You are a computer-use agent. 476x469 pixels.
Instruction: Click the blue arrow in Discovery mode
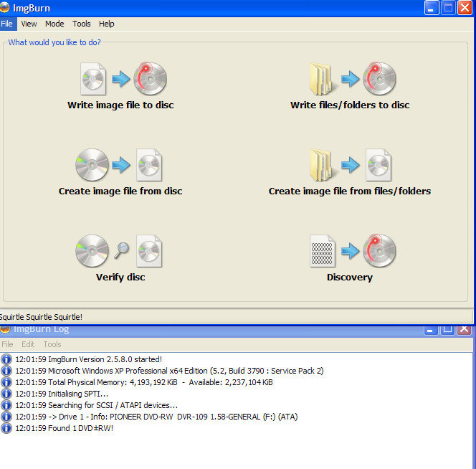[x=351, y=251]
